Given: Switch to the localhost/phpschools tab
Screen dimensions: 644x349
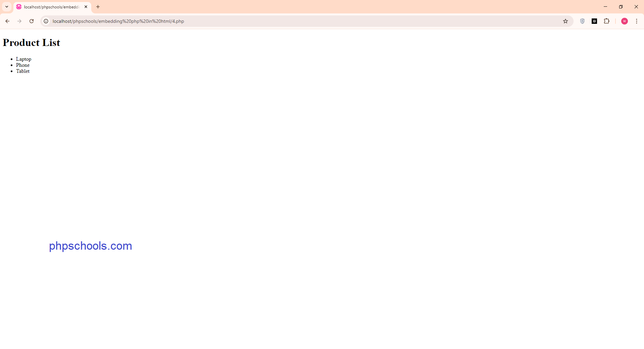Looking at the screenshot, I should pyautogui.click(x=50, y=7).
